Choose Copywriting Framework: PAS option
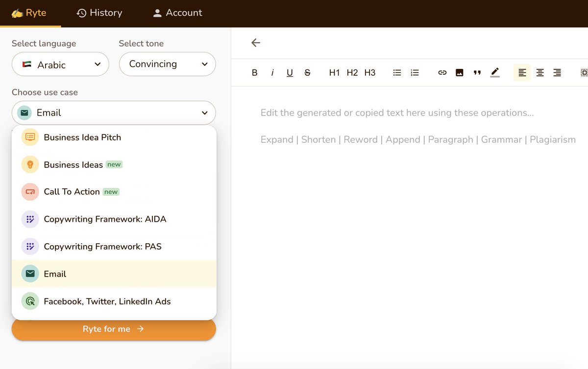Image resolution: width=588 pixels, height=369 pixels. (114, 247)
